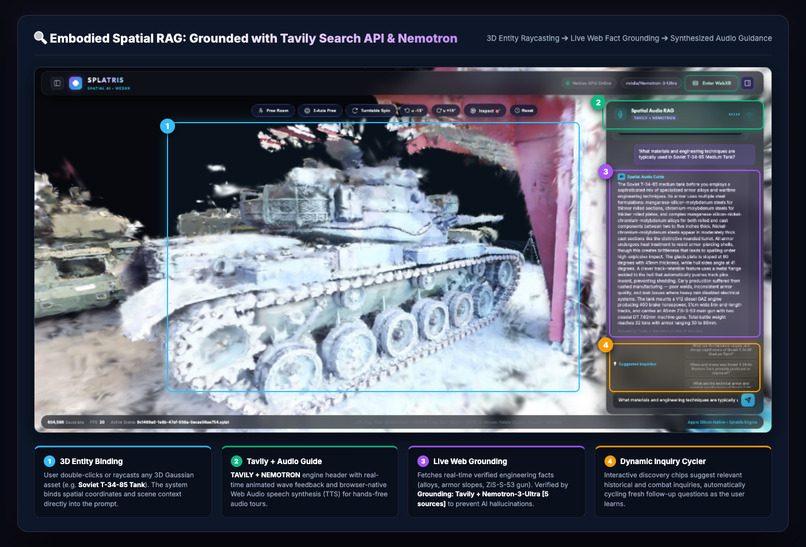The width and height of the screenshot is (806, 547).
Task: Click the Spatial Audio RAG title
Action: (652, 111)
